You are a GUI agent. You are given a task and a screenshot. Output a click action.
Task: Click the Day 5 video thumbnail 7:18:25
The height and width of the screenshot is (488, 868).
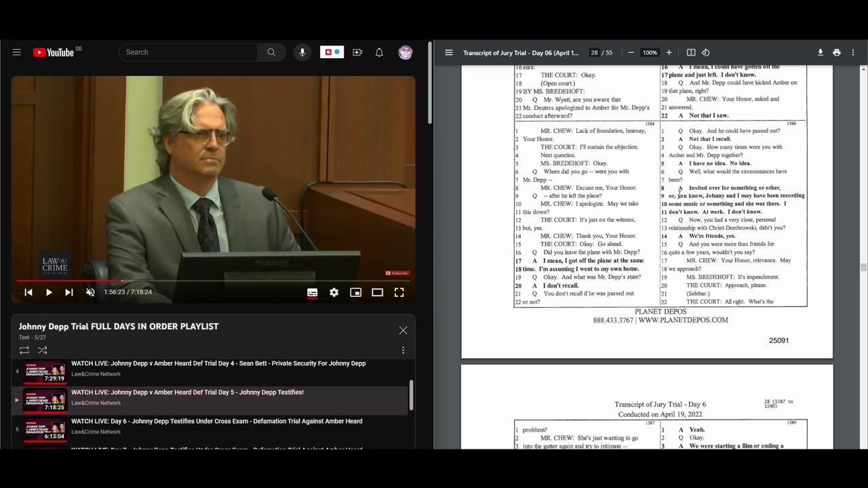click(x=45, y=401)
